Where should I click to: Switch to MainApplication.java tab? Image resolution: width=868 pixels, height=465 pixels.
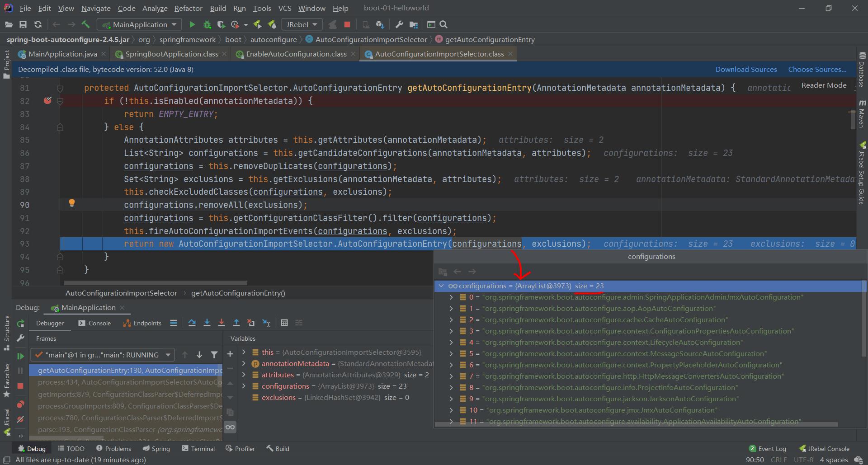click(62, 54)
